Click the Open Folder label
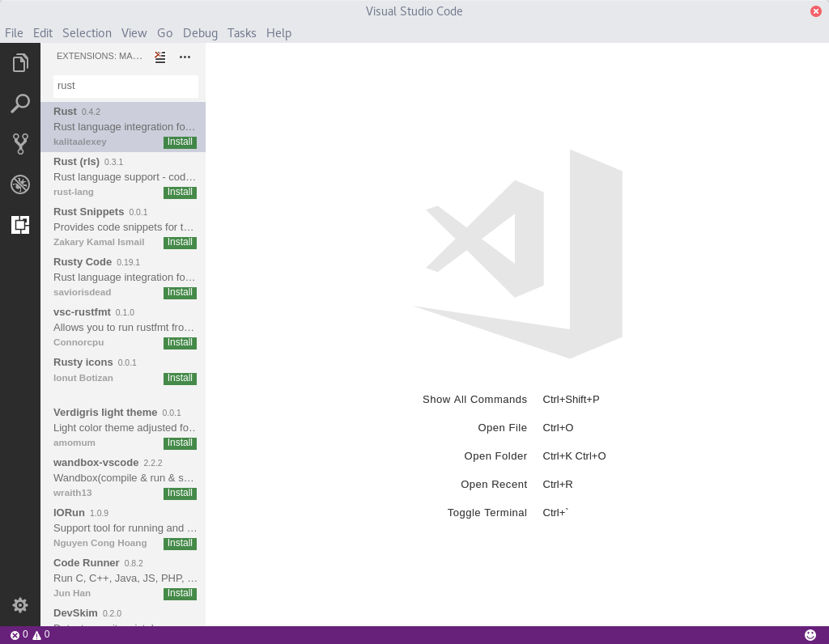Viewport: 829px width, 644px height. tap(495, 456)
